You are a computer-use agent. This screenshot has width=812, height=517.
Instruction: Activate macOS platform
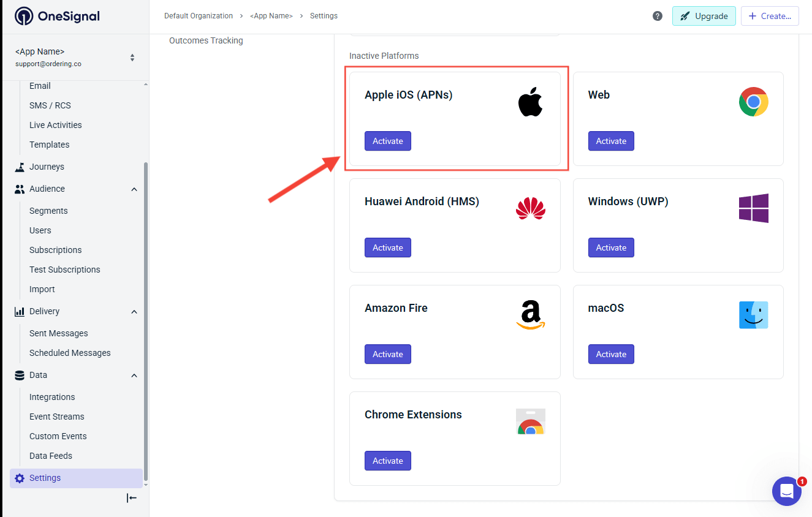(x=611, y=354)
